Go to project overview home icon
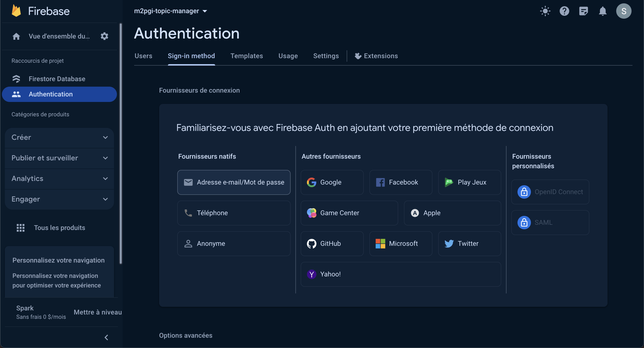This screenshot has height=348, width=644. click(16, 36)
